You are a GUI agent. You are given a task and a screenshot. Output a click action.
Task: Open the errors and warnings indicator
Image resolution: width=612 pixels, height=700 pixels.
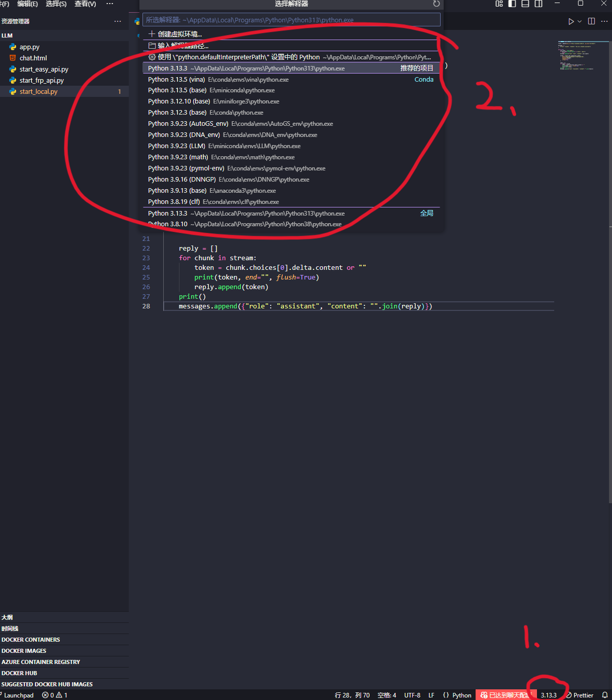pos(55,695)
